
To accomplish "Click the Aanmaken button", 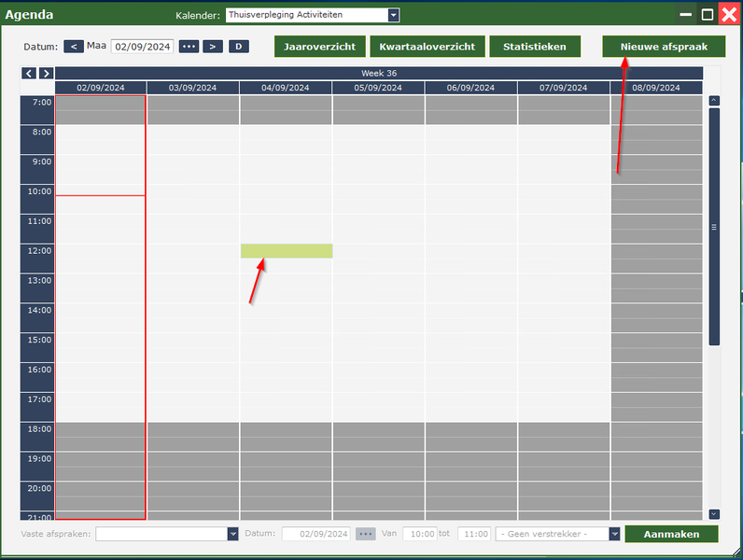I will pyautogui.click(x=671, y=534).
